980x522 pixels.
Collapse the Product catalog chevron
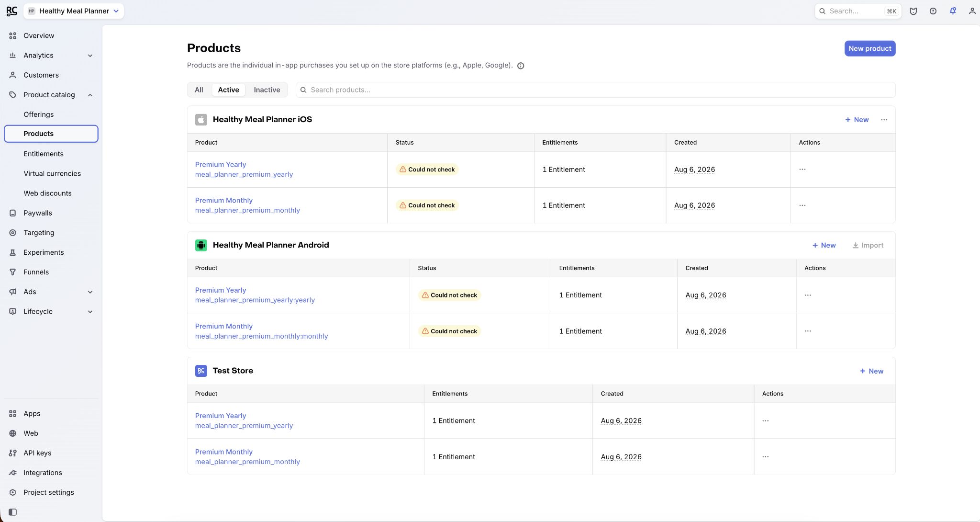tap(90, 95)
